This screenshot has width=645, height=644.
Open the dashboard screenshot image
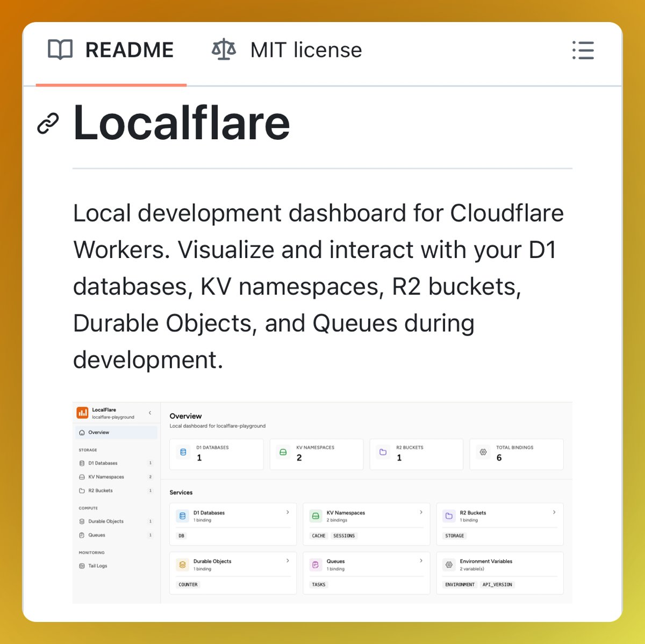[322, 502]
